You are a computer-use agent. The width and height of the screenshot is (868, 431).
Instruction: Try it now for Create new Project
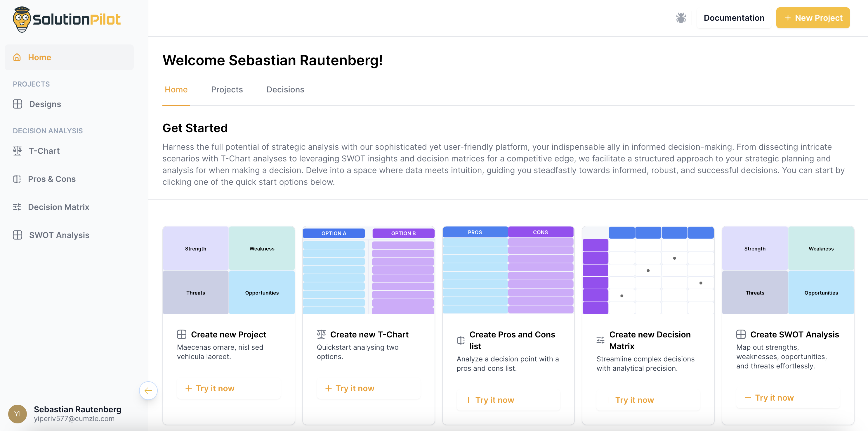tap(210, 389)
